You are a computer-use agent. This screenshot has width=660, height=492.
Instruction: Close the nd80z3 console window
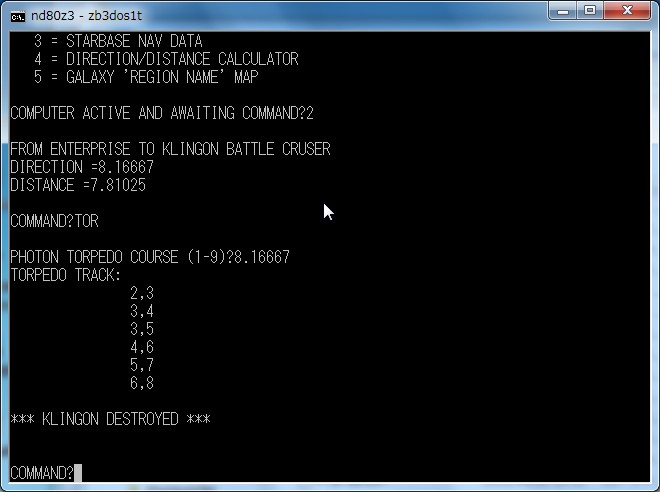(627, 11)
